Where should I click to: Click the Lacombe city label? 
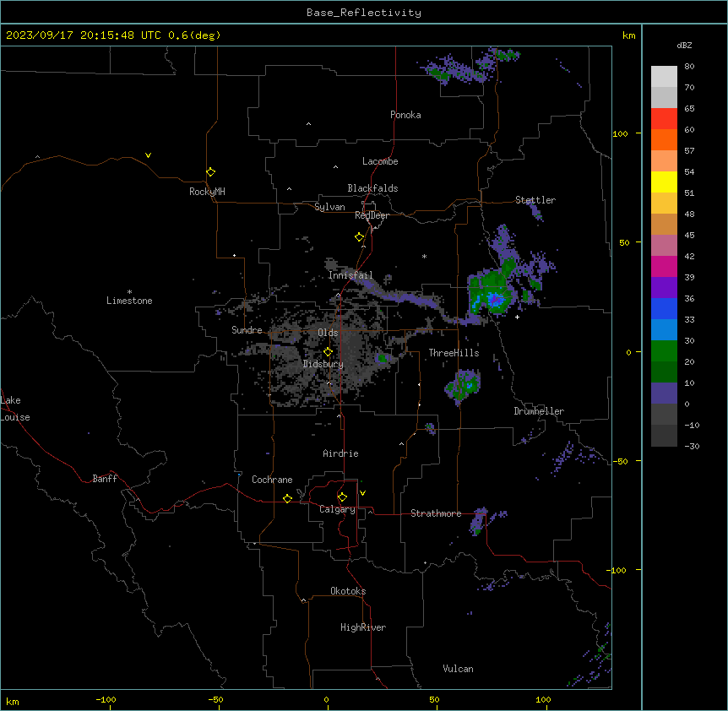pyautogui.click(x=380, y=161)
